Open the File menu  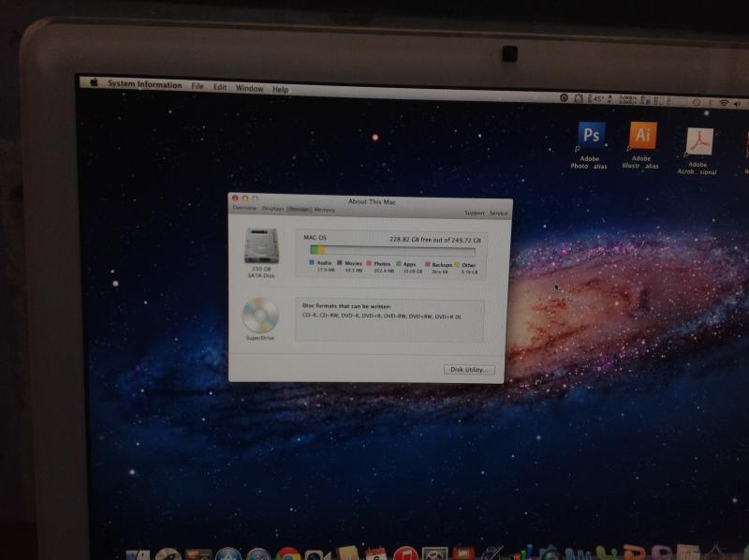[x=198, y=86]
